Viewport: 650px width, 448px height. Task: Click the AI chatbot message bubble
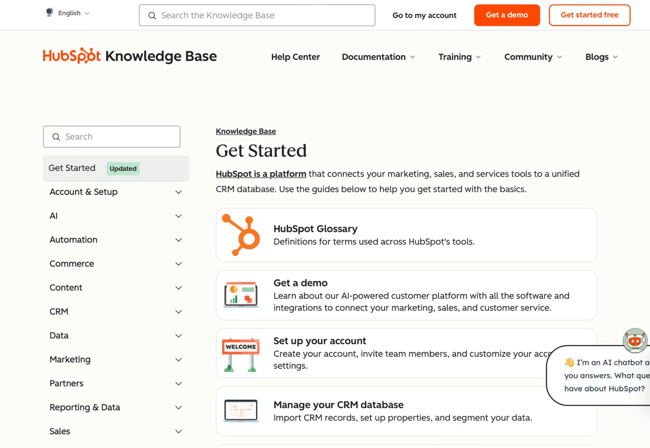click(598, 375)
